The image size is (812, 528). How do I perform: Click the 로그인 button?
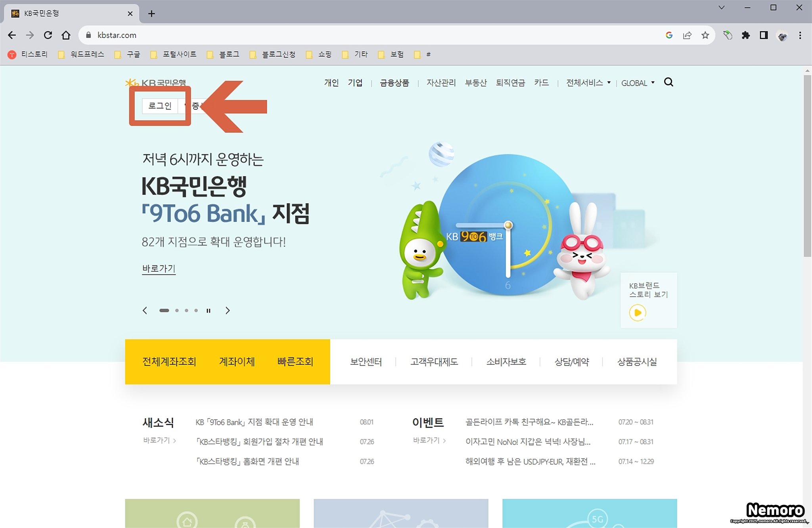pyautogui.click(x=160, y=106)
